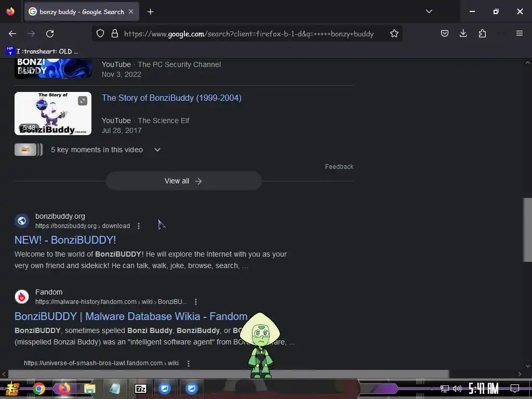
Task: Open File Explorer from the taskbar
Action: [89, 389]
